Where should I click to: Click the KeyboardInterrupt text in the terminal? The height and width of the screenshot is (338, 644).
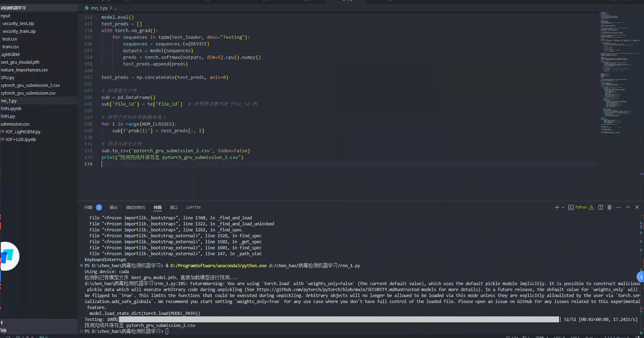click(105, 260)
